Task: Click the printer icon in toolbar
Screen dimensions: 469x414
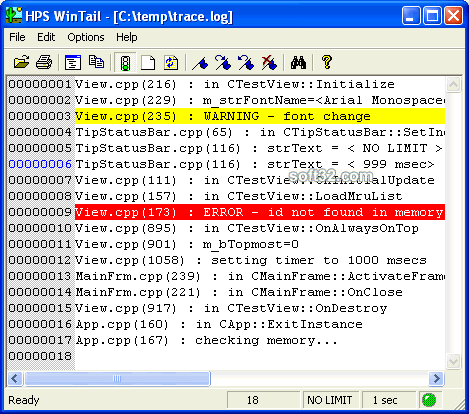Action: (x=44, y=62)
